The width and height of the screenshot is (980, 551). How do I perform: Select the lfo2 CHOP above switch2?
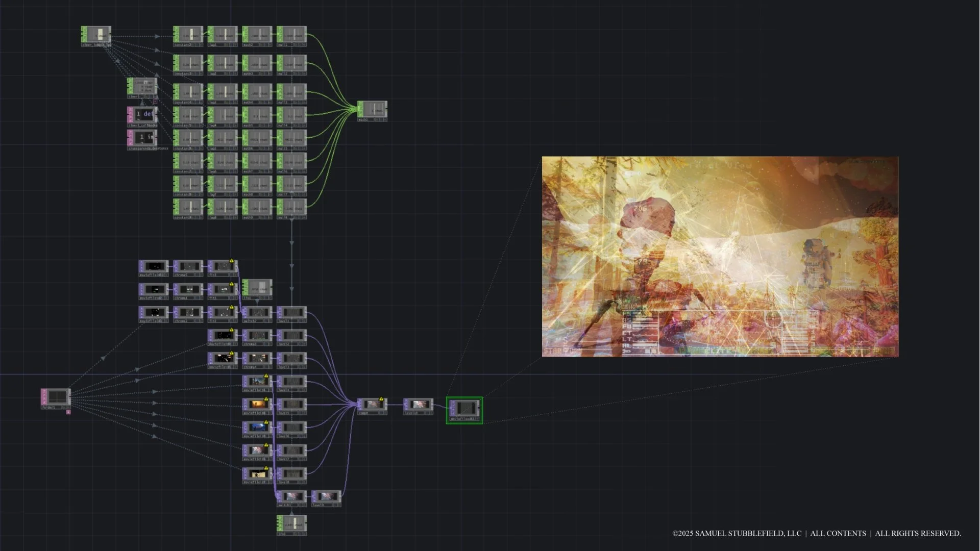pyautogui.click(x=257, y=288)
